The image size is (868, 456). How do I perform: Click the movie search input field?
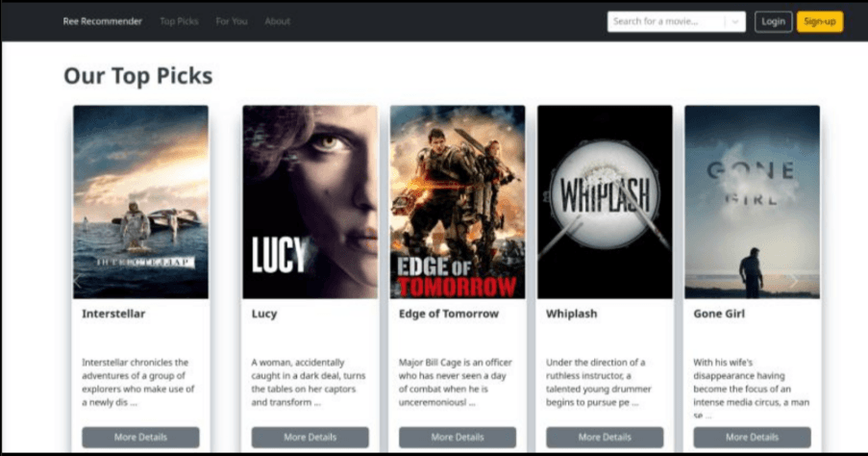pos(666,21)
